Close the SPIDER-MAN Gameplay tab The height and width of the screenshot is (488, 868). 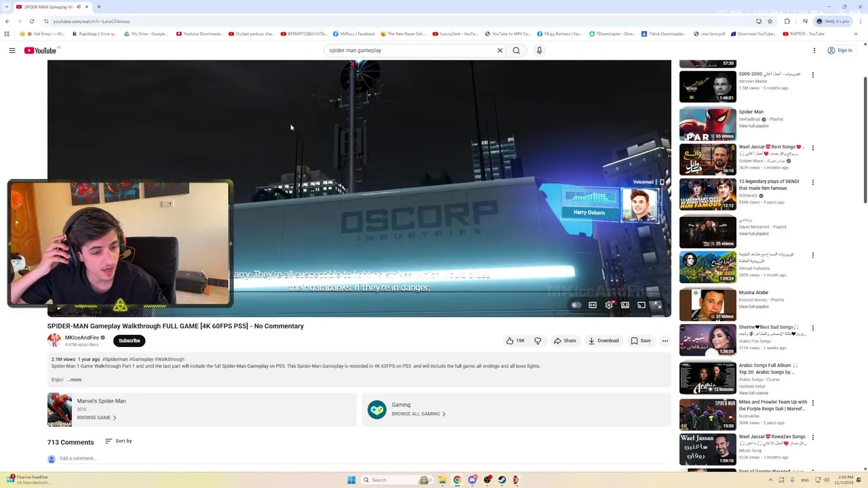click(87, 7)
